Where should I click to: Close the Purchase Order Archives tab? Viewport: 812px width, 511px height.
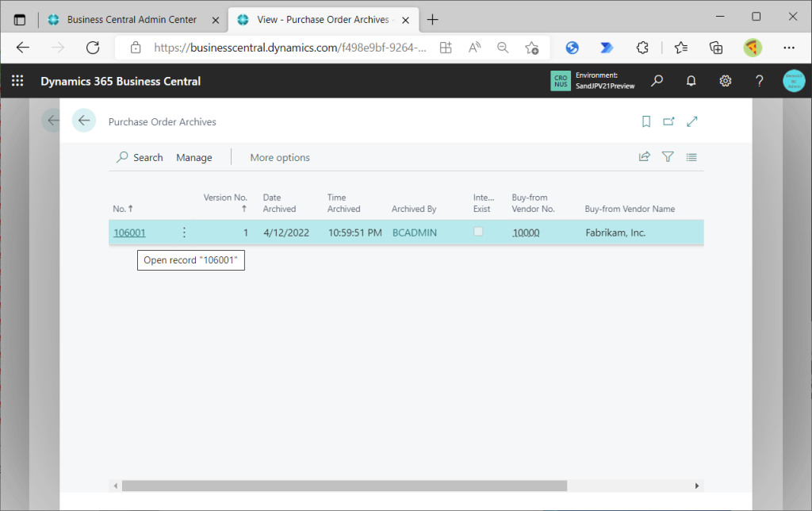[405, 20]
